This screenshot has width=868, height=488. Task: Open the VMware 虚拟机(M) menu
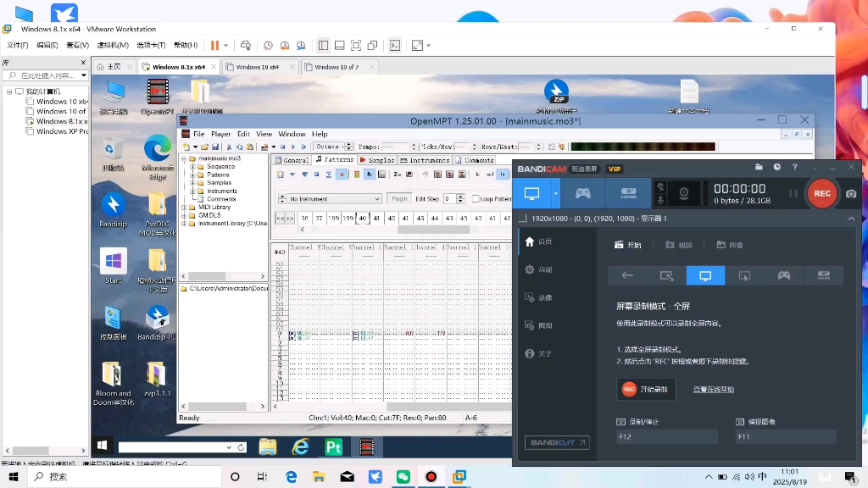pos(113,46)
